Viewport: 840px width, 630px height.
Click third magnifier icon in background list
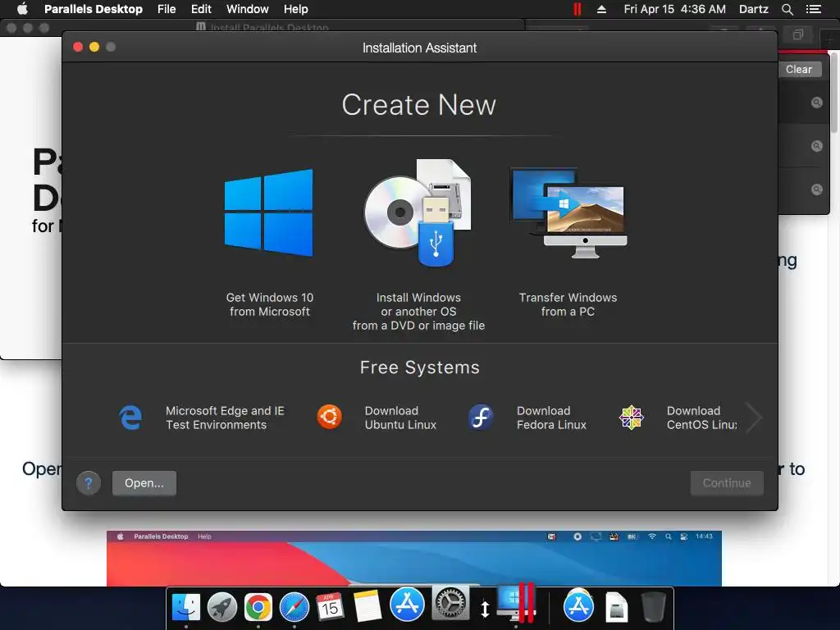click(816, 189)
